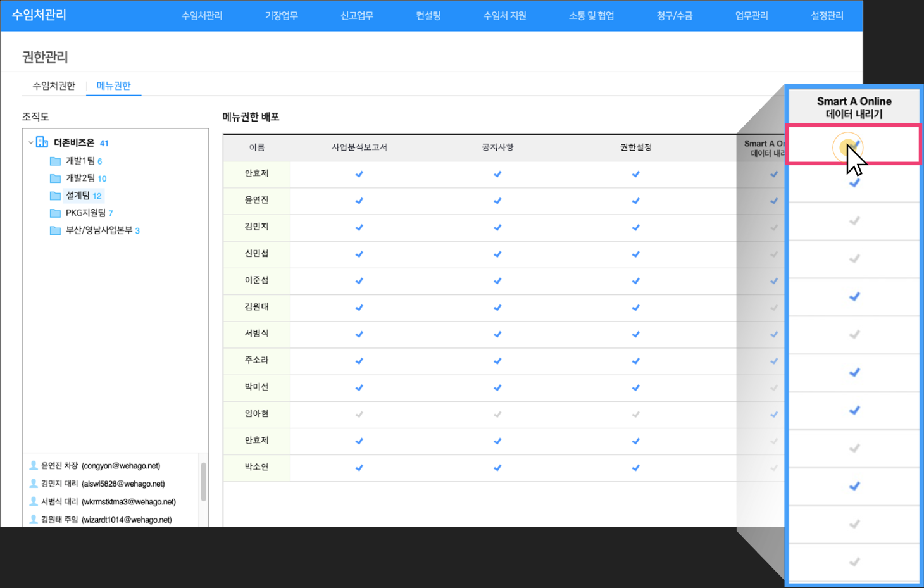The image size is (924, 588).
Task: Toggle 사업분석보고서 permission check in 윤연진 row
Action: pos(359,201)
